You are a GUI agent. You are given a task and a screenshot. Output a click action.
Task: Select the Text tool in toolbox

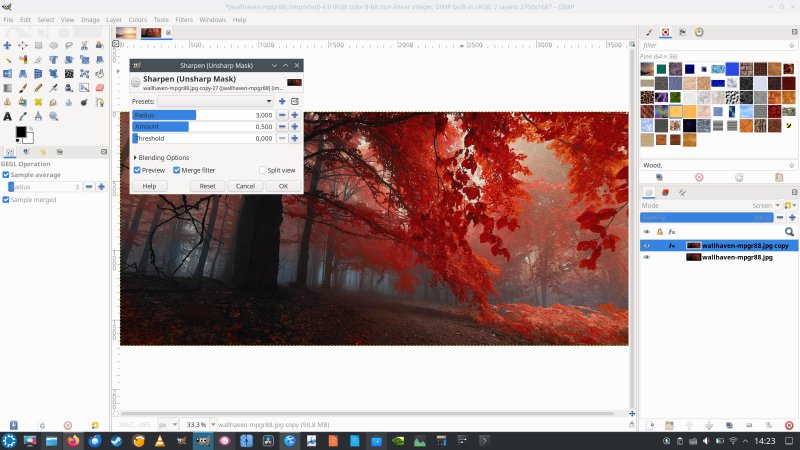pos(8,116)
